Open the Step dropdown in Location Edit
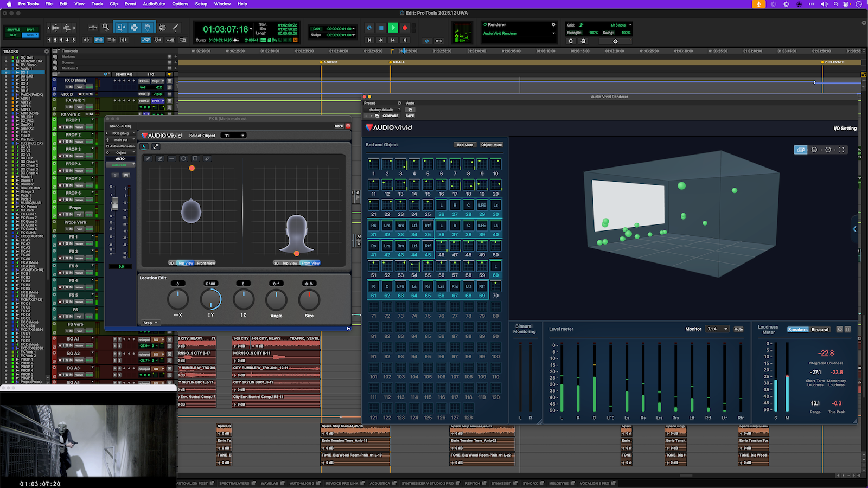The width and height of the screenshot is (868, 488). click(x=151, y=323)
